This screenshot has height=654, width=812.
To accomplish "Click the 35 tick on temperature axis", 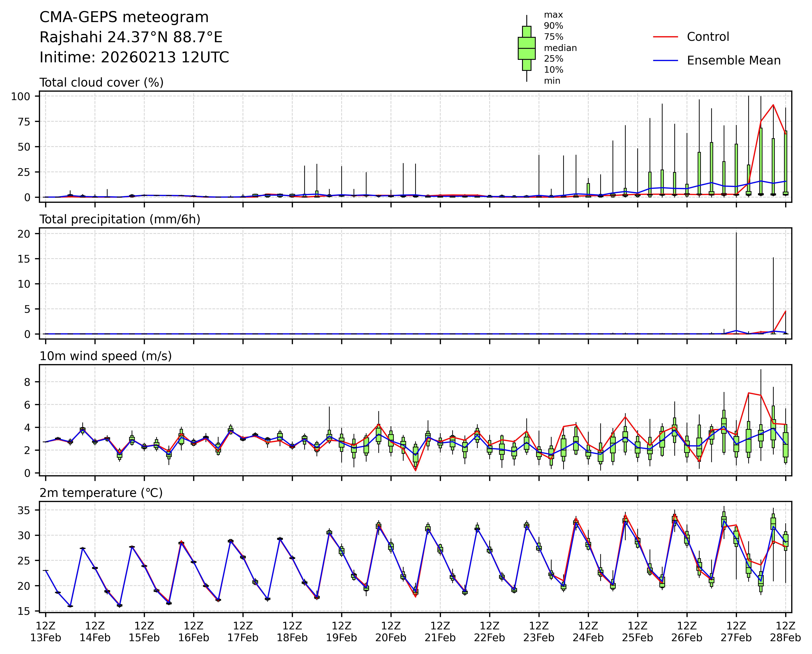I will point(23,510).
